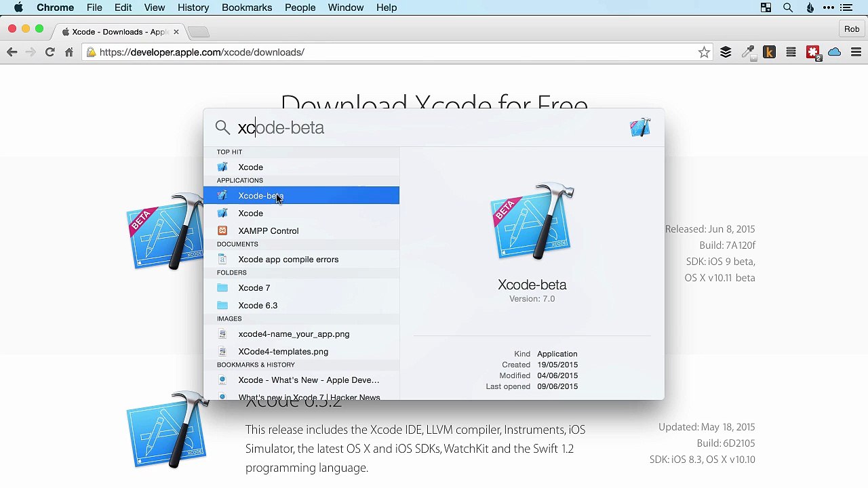
Task: Click the Buffer stack extension icon
Action: (726, 52)
